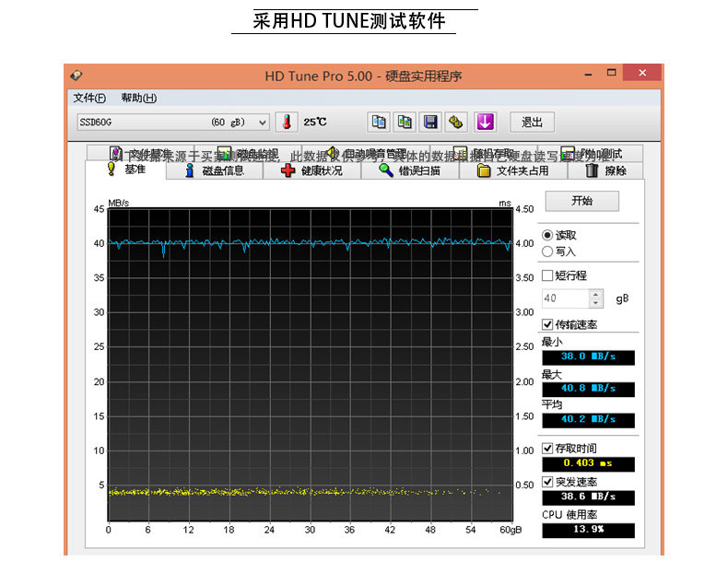The image size is (728, 573).
Task: Click the 38.0 MB/s minimum value
Action: [588, 357]
